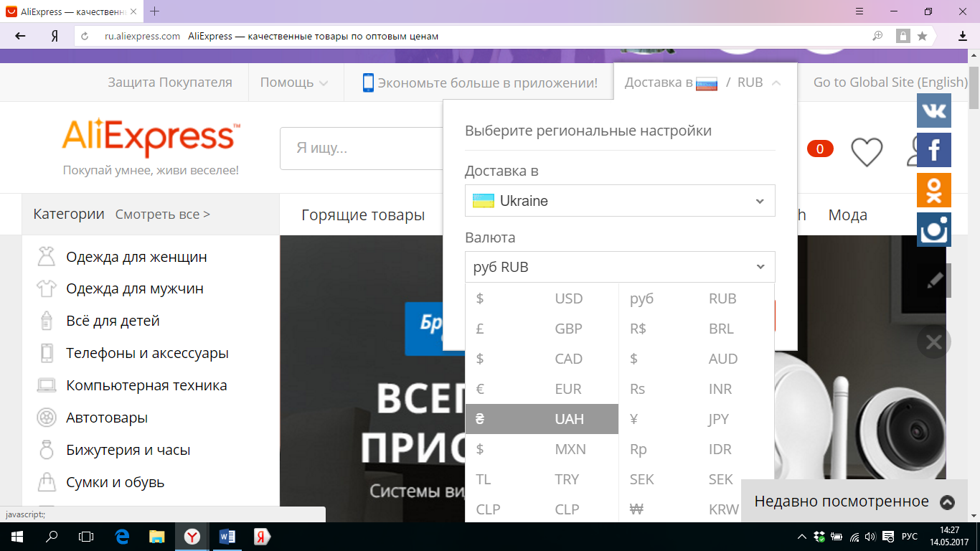
Task: Launch Microsoft Edge from taskbar
Action: pos(122,536)
